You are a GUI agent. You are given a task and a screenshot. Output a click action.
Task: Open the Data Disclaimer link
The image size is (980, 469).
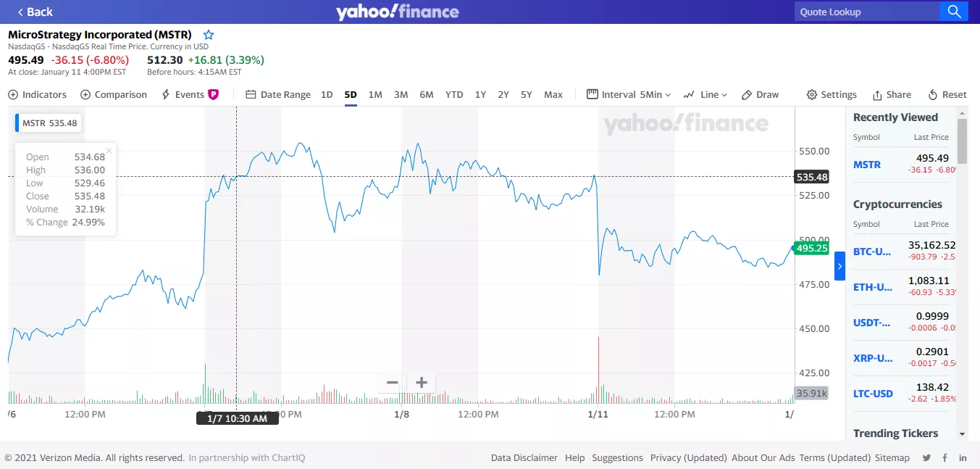[x=524, y=457]
